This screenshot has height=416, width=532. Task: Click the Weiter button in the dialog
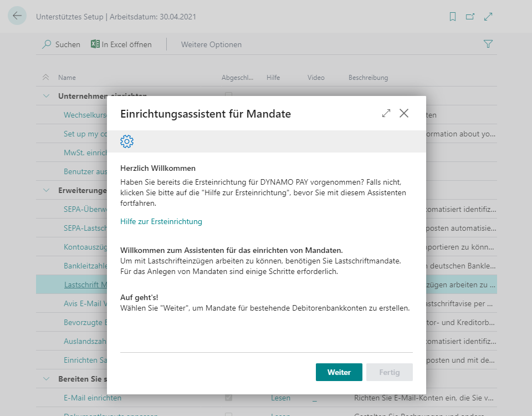(x=339, y=372)
